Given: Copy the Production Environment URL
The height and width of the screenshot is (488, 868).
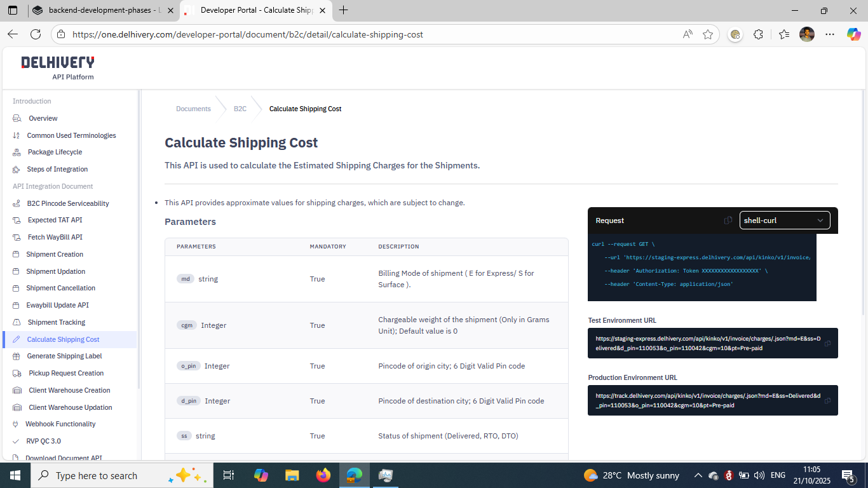Looking at the screenshot, I should tap(827, 401).
